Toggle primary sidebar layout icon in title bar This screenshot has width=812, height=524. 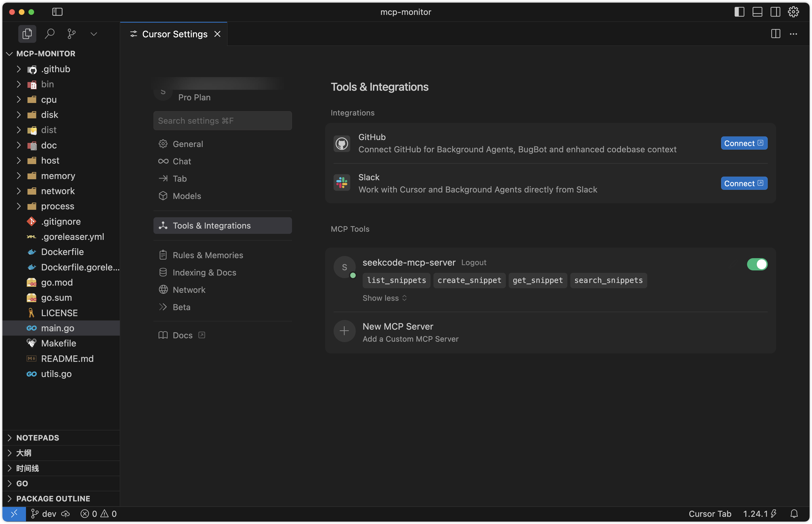point(740,12)
